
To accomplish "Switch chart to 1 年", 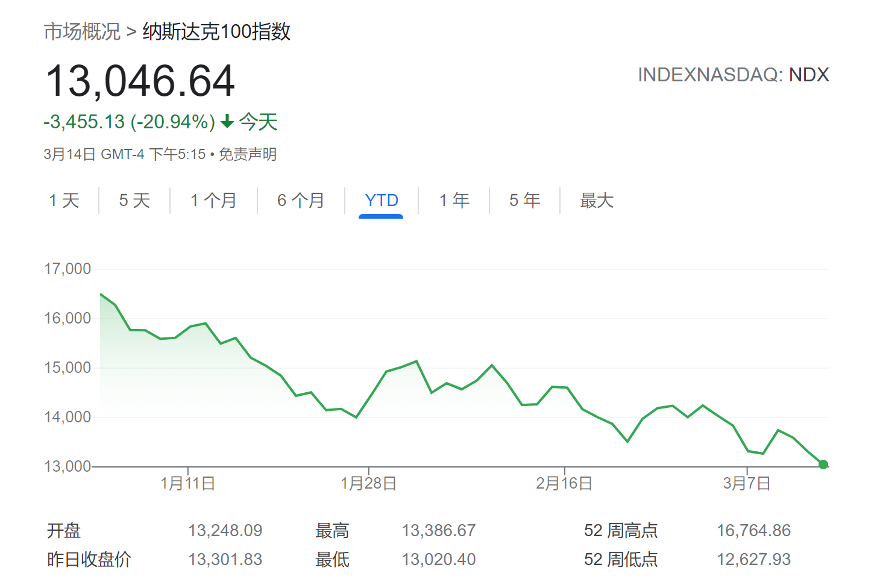I will [454, 200].
